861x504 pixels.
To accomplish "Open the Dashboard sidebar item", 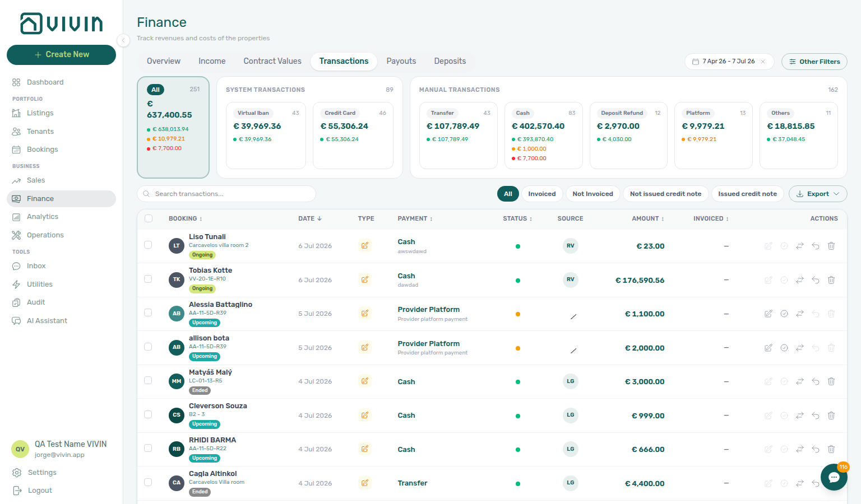I will pyautogui.click(x=61, y=82).
